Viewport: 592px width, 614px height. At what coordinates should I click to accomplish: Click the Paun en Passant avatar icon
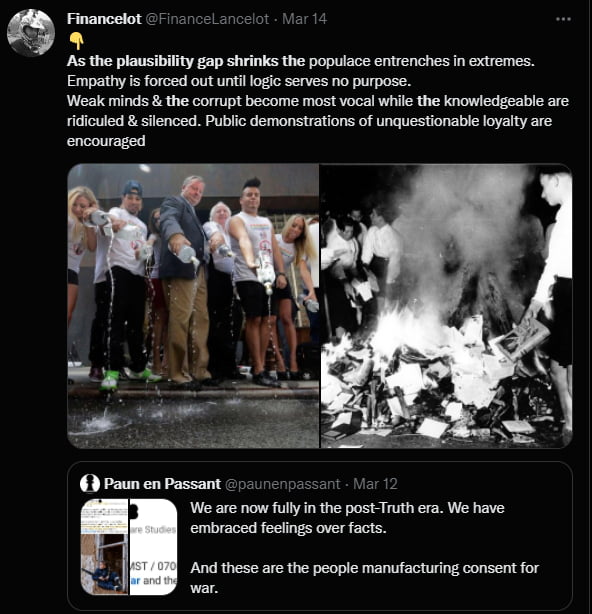coord(90,484)
